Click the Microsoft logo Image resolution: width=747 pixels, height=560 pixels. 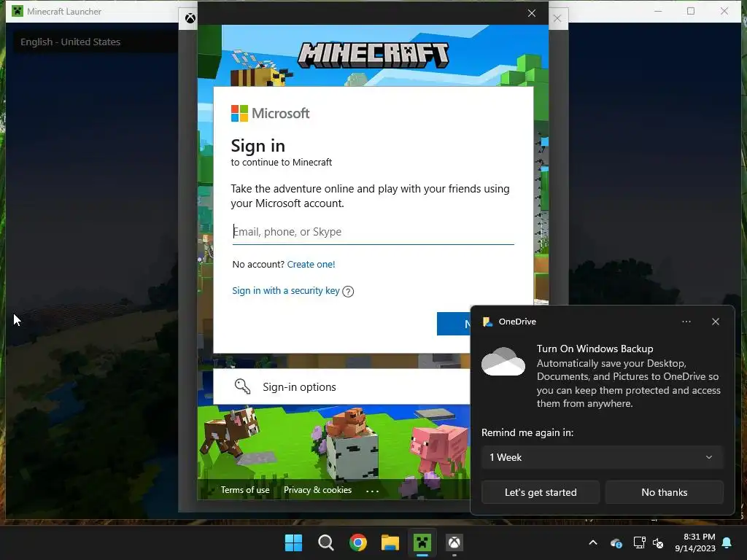270,113
